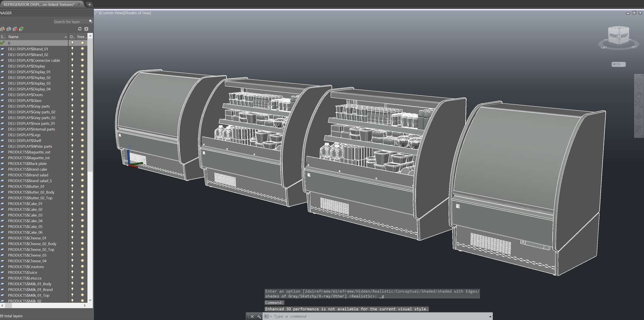Select the Zoom Extents tool
This screenshot has width=644, height=320.
[639, 104]
